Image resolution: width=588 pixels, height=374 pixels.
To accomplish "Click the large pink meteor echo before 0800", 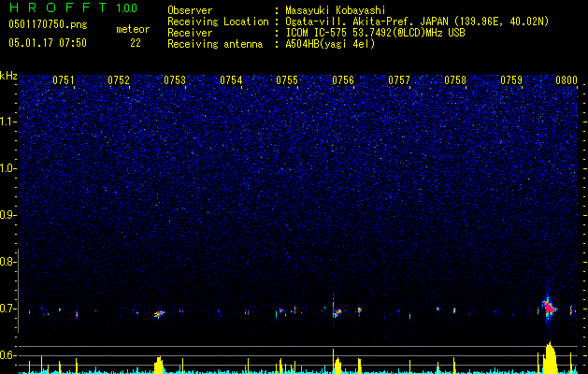I will (549, 308).
